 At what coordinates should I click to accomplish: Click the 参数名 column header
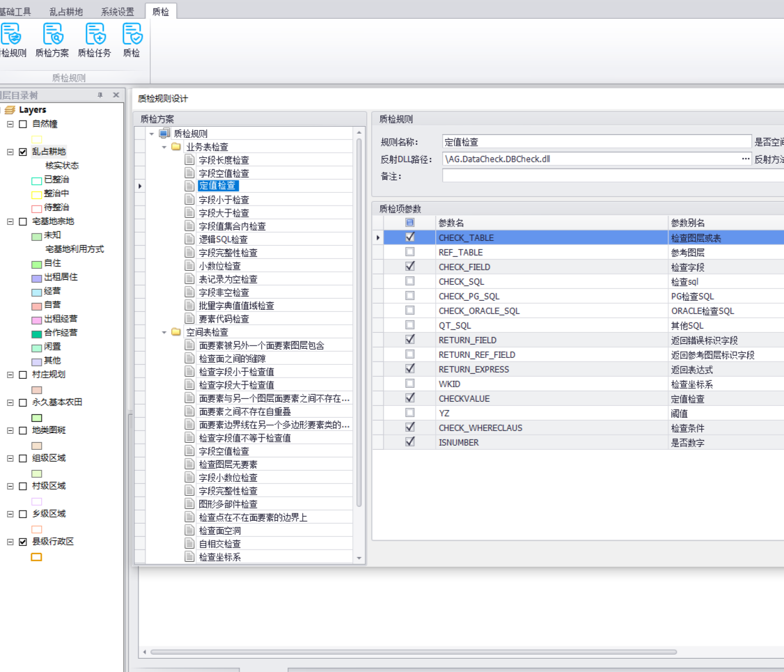[551, 223]
